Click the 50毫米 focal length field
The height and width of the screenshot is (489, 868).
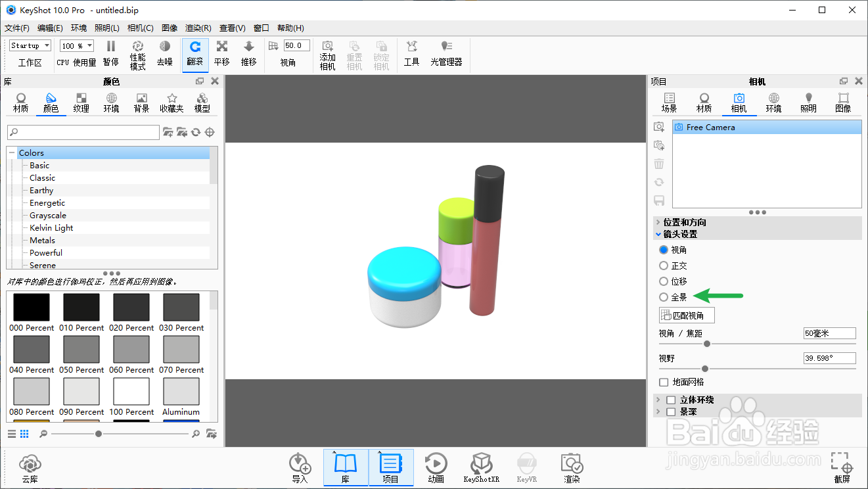tap(829, 333)
